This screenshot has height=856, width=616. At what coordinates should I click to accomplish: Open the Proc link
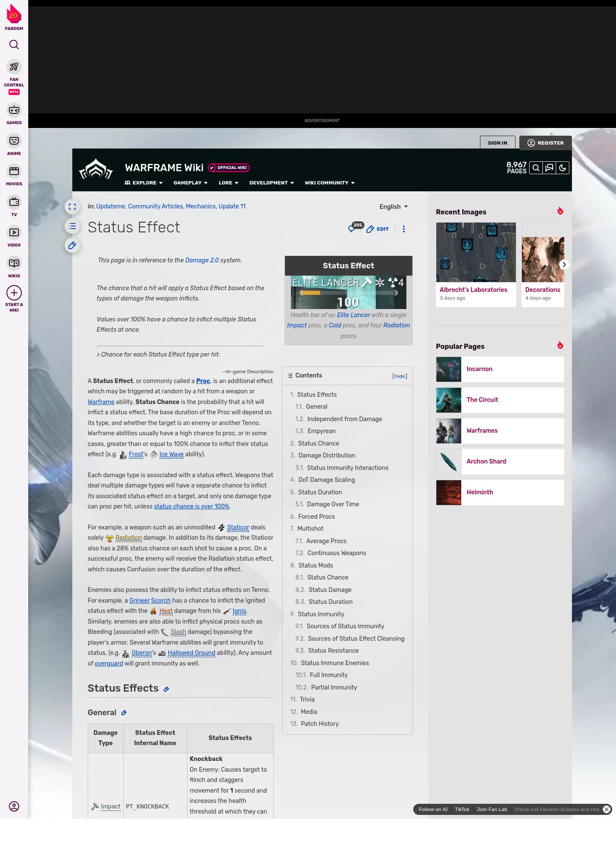click(203, 381)
